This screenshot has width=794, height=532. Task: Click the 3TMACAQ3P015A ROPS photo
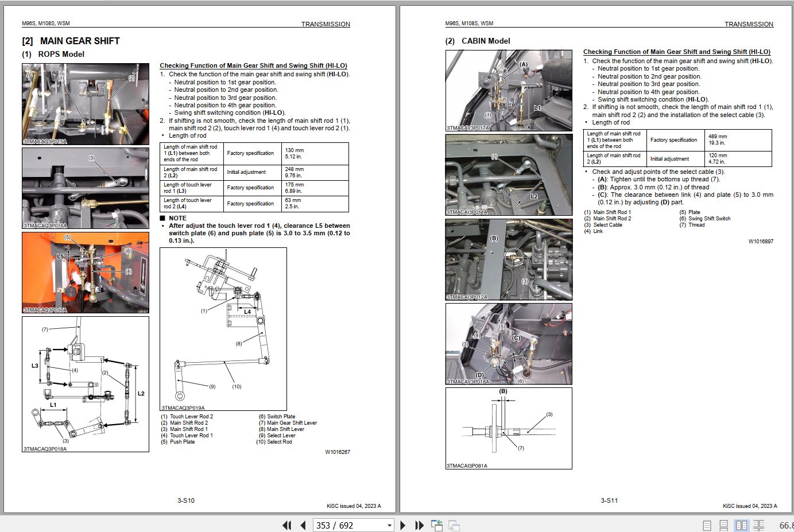[x=86, y=103]
